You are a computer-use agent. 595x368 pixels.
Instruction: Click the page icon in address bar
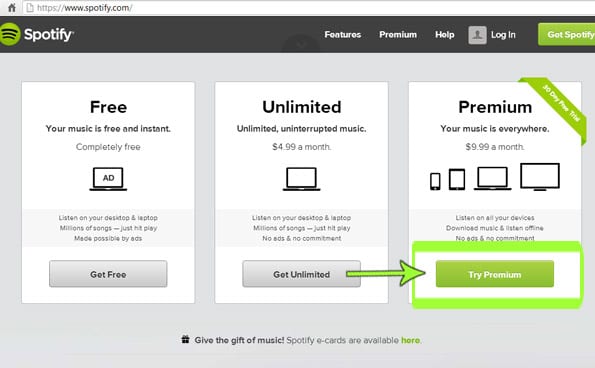tap(30, 8)
